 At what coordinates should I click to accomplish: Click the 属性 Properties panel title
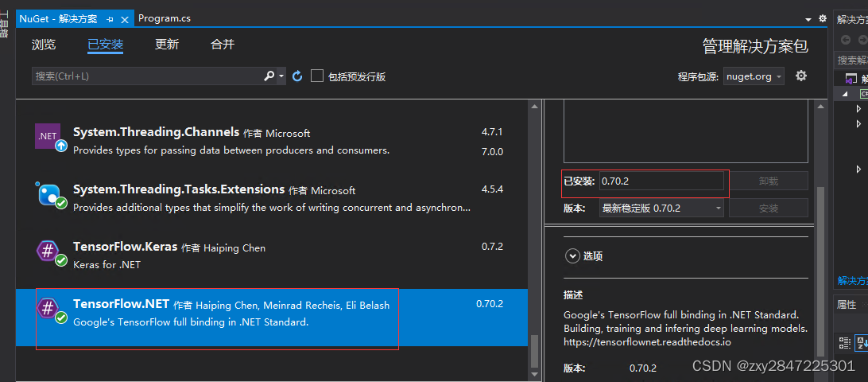847,304
